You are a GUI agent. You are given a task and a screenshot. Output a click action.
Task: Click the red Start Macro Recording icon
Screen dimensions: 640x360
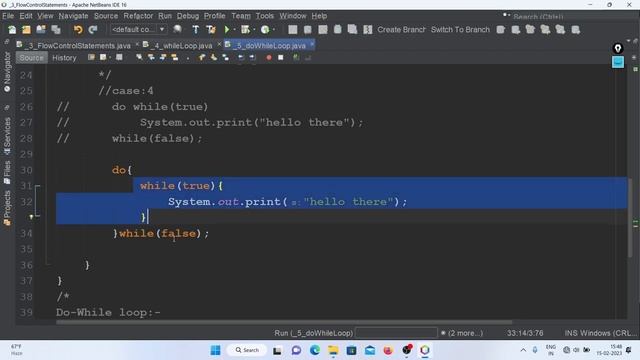(x=269, y=58)
